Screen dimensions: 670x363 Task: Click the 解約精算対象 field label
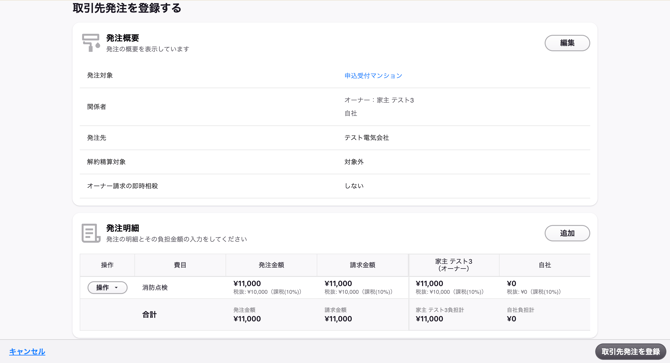[106, 162]
